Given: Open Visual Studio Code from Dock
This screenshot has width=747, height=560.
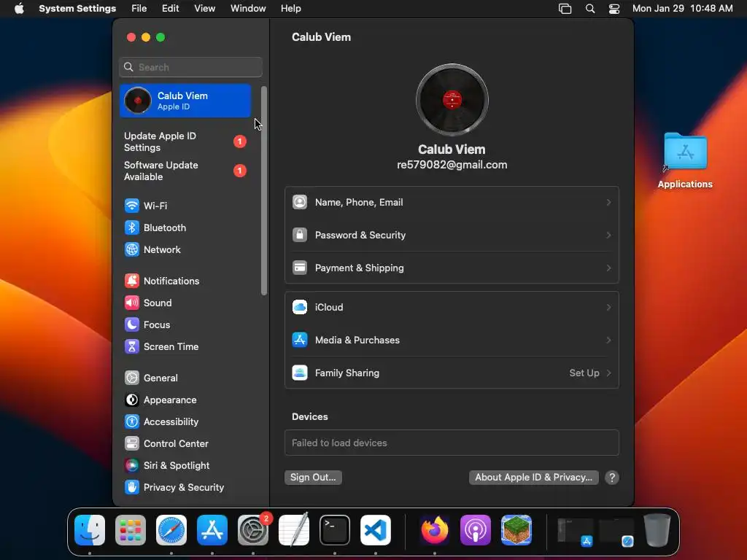Looking at the screenshot, I should pos(376,530).
